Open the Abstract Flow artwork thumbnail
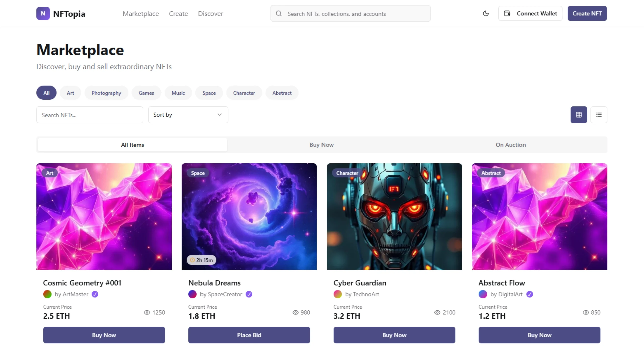The image size is (644, 358). click(x=539, y=217)
